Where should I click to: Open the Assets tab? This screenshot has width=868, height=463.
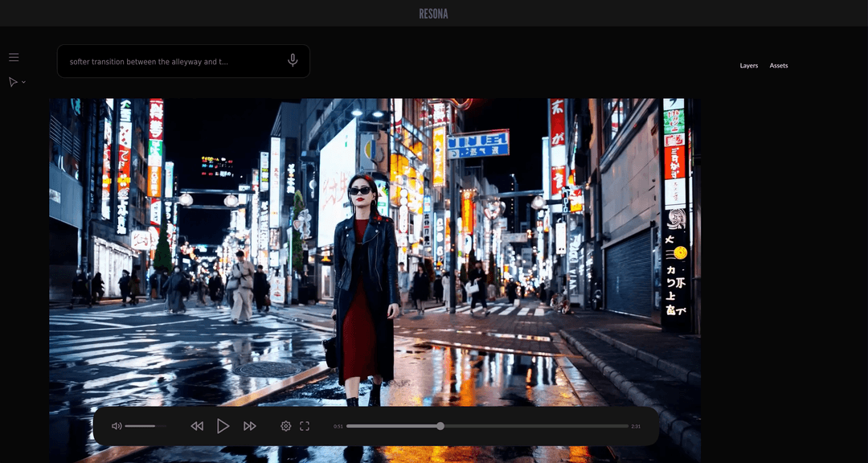click(778, 66)
